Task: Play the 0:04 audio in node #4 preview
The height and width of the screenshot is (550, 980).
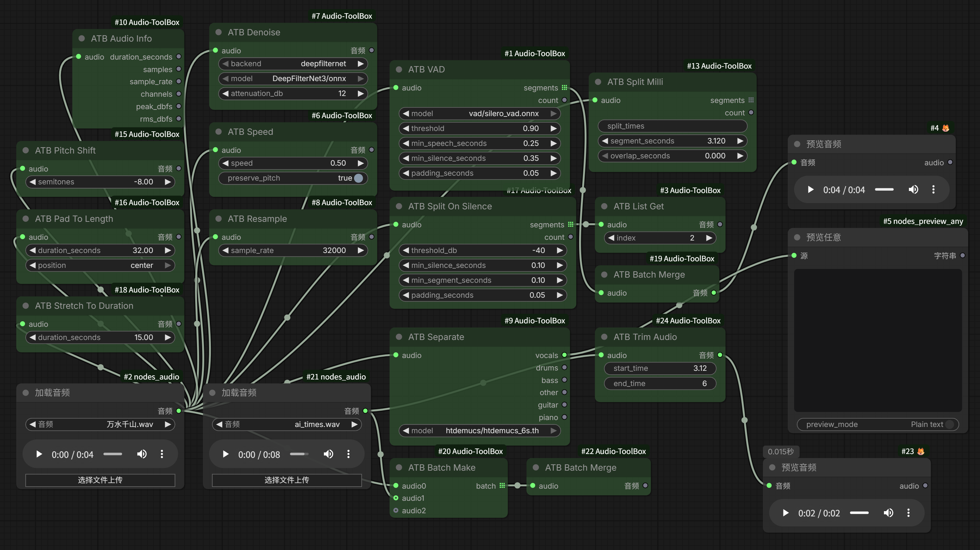Action: tap(810, 189)
